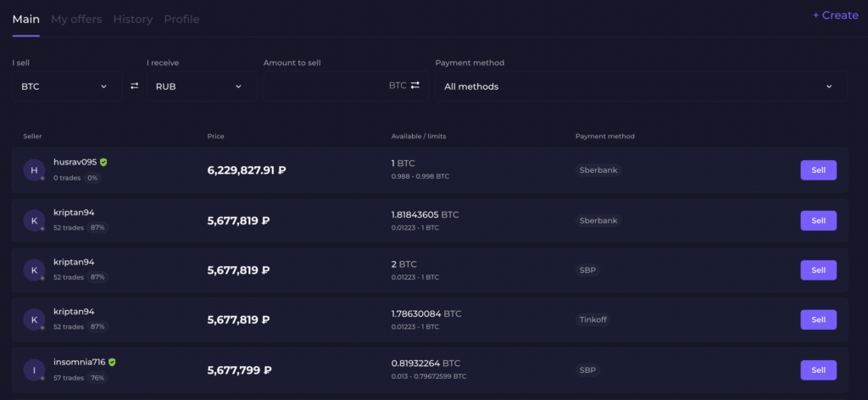Sell on insomnia716's offer
The image size is (868, 400).
818,369
